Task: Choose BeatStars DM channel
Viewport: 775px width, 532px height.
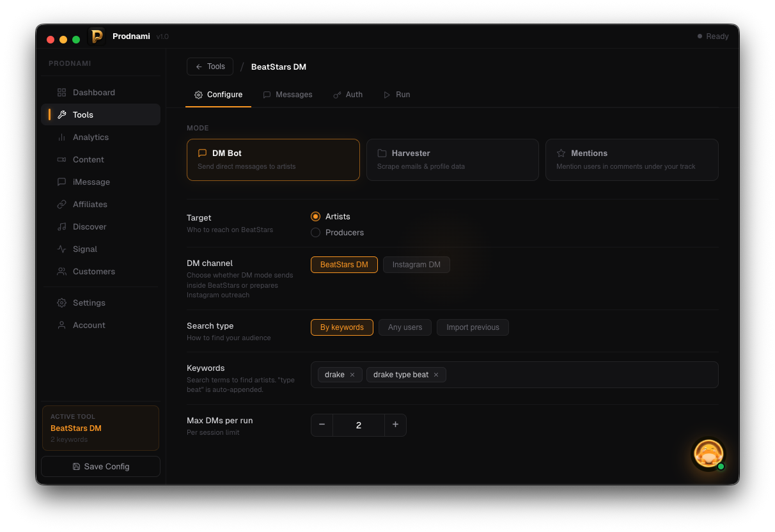Action: tap(344, 265)
